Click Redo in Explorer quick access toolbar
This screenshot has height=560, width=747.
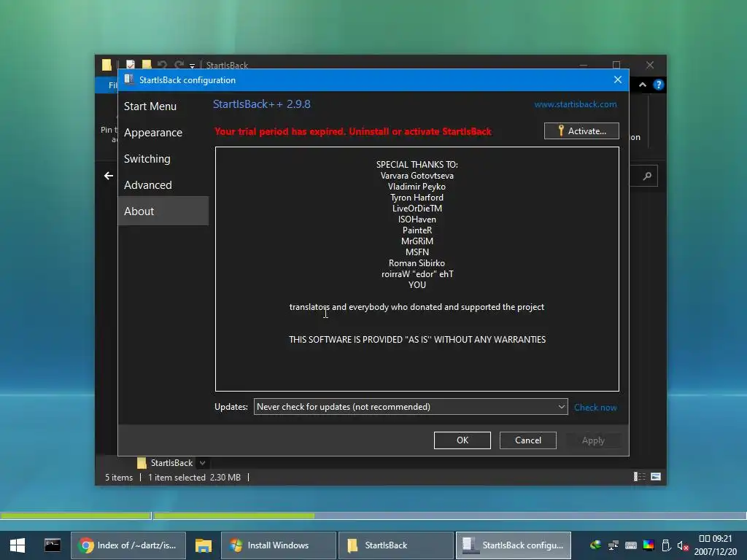point(179,65)
